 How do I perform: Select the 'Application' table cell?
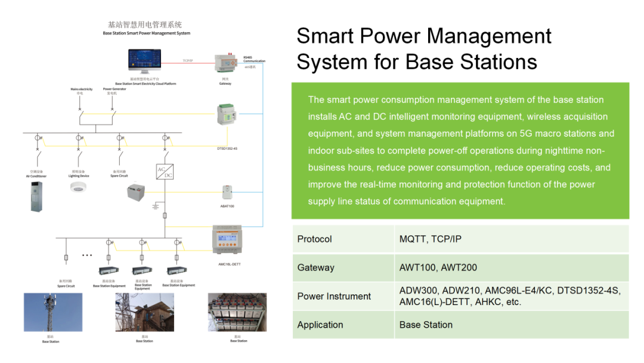[x=343, y=325]
